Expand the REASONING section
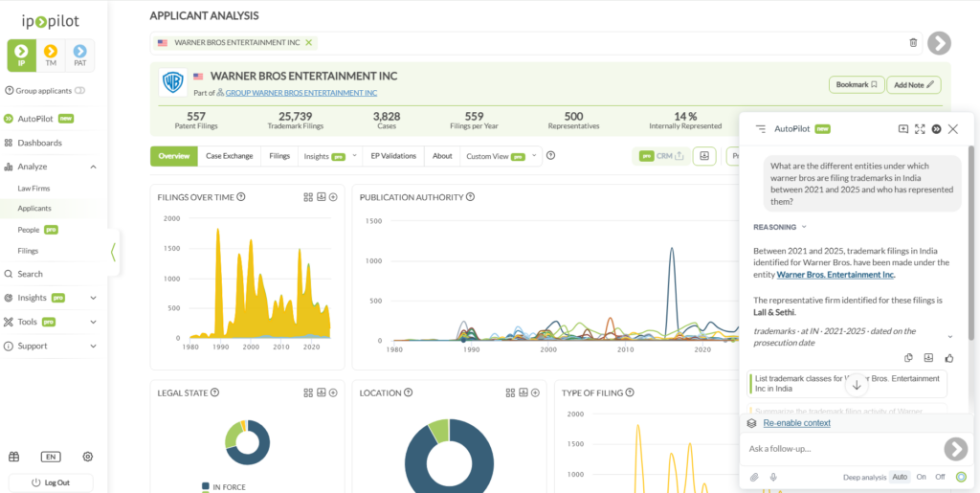The image size is (980, 493). [x=780, y=227]
